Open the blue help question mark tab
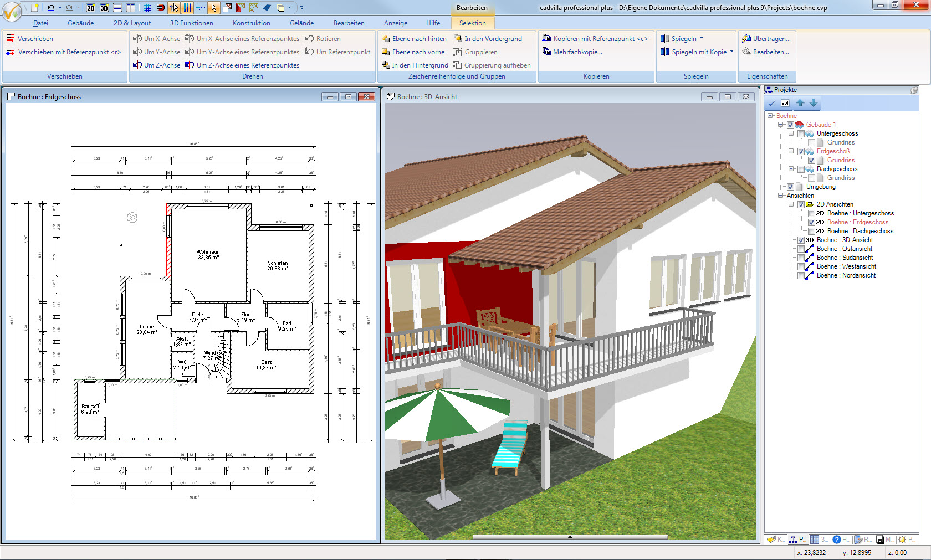931x560 pixels. pos(841,539)
